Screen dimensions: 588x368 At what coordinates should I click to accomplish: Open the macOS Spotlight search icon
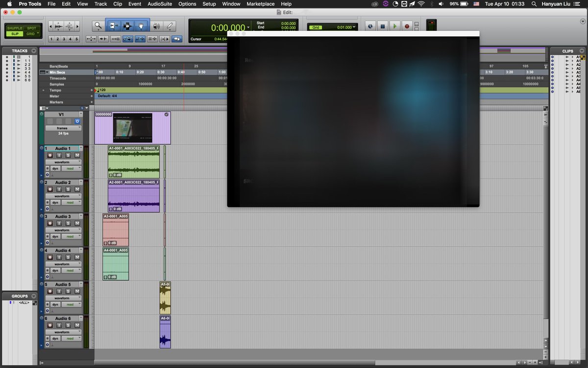[534, 4]
